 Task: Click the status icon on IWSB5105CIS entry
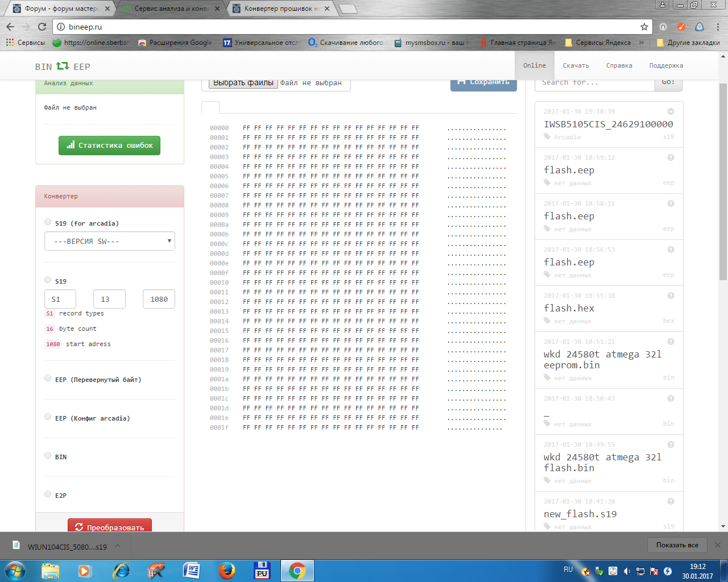(x=671, y=111)
